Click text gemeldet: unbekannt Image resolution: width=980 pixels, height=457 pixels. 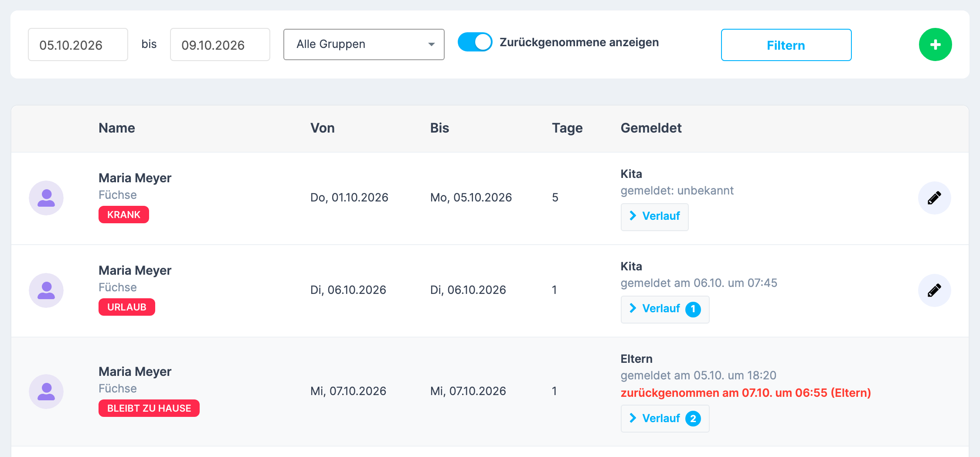point(677,191)
